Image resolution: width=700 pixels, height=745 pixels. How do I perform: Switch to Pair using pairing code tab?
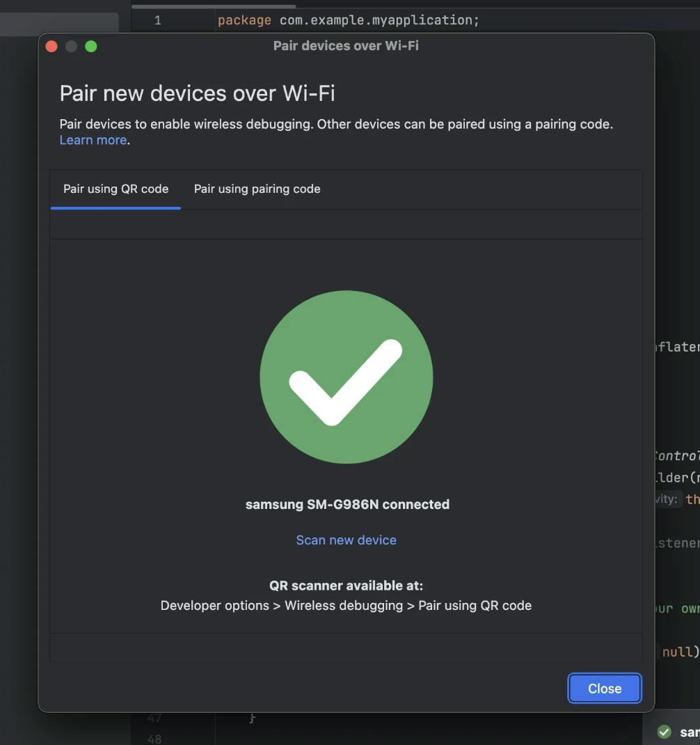[x=257, y=189]
